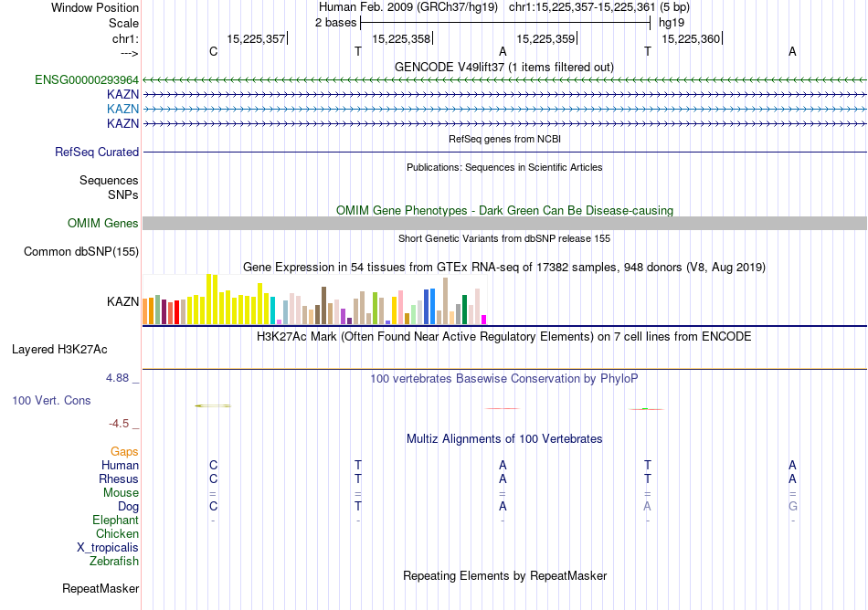Click the OMIM Gene Phenotypes green title

pos(505,210)
